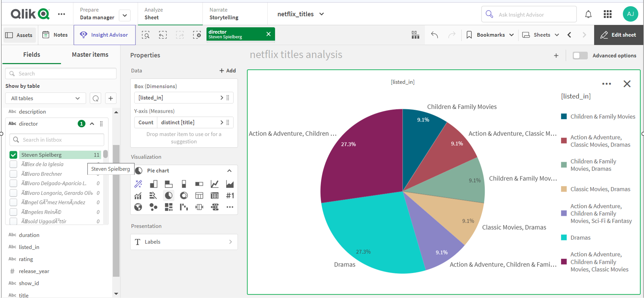The height and width of the screenshot is (298, 644).
Task: Choose the map chart visualization icon
Action: [x=138, y=207]
